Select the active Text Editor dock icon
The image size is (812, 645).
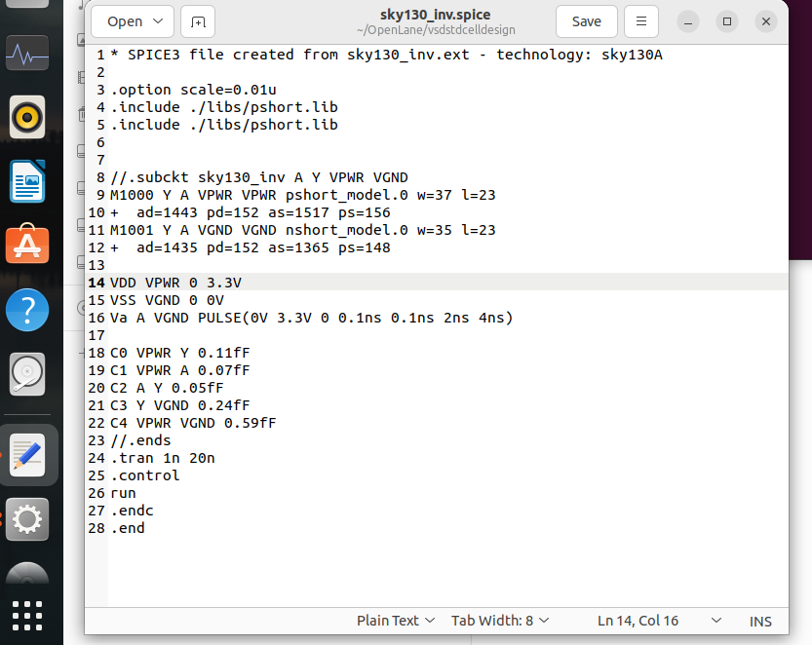(26, 454)
